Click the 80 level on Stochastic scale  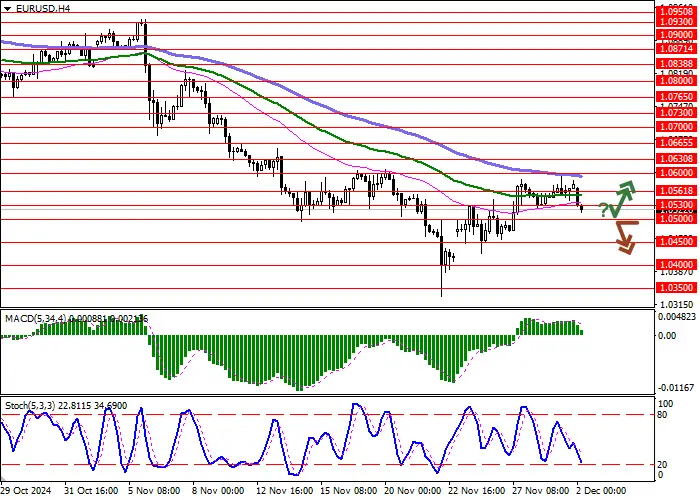(663, 415)
